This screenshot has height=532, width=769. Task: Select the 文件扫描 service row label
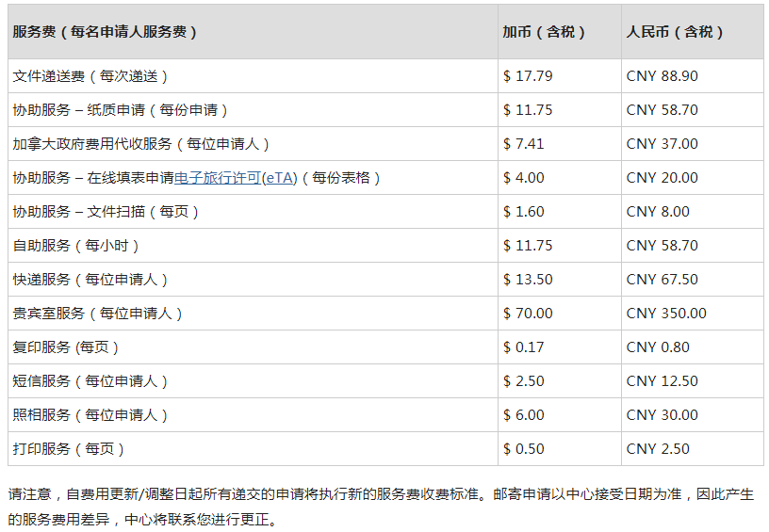coord(106,212)
